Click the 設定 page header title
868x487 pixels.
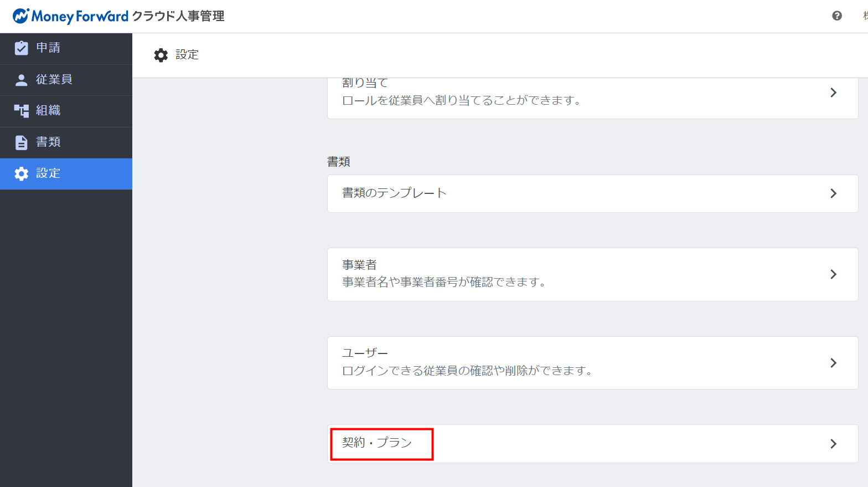tap(187, 55)
